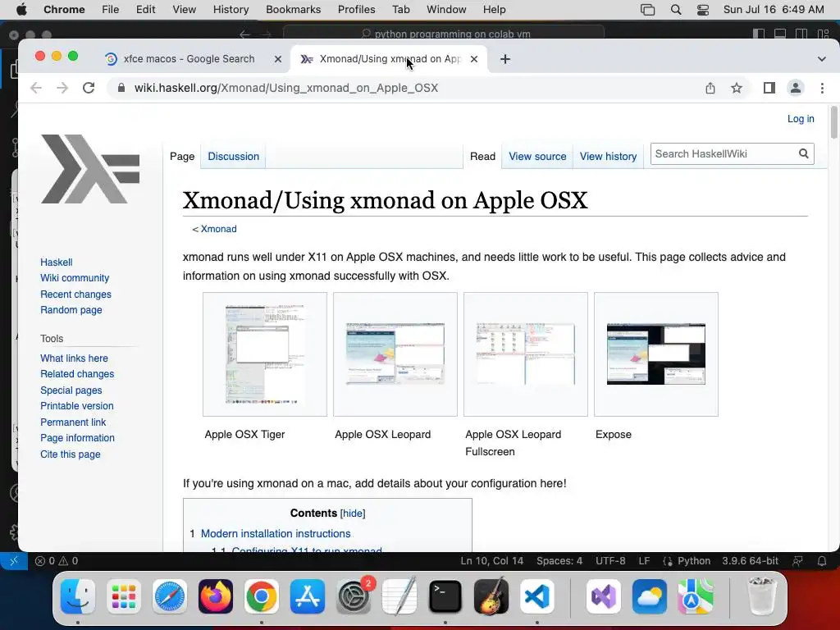840x630 pixels.
Task: Open Visual Studio (purple) from the Dock
Action: pos(604,596)
